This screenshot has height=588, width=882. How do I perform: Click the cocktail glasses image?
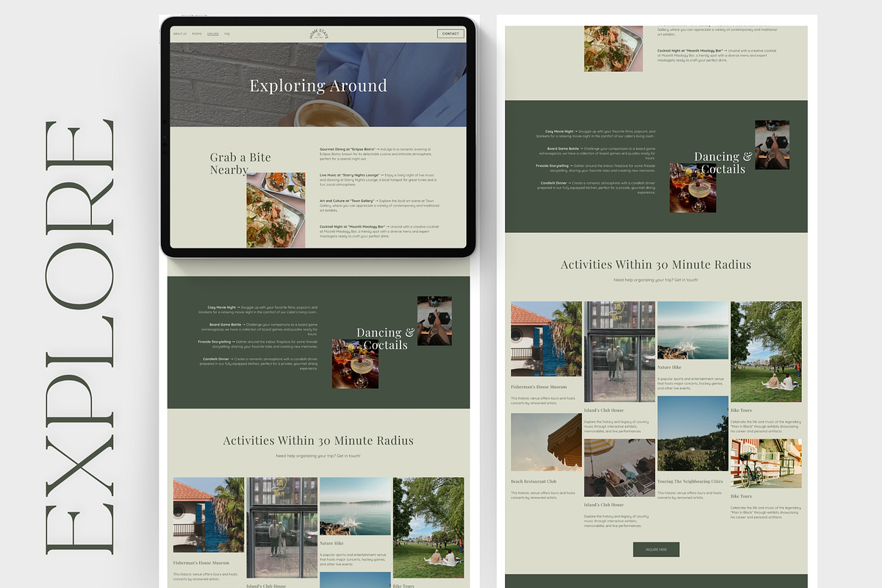click(x=692, y=187)
